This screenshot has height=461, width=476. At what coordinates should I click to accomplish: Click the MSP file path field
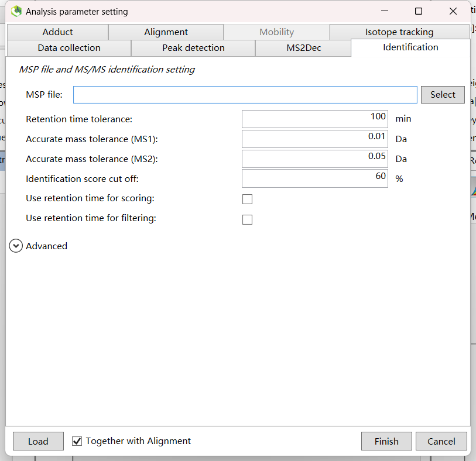245,95
